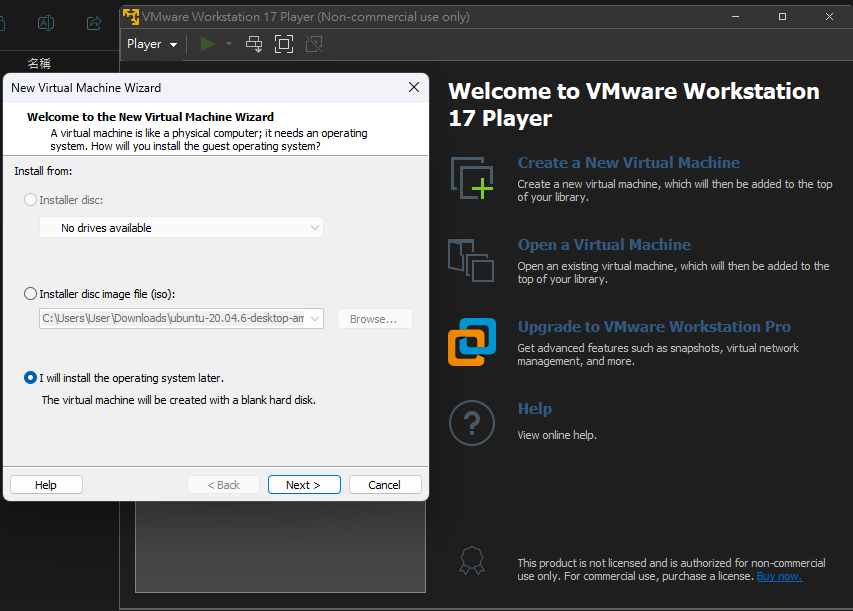Click the wizard Help button
The height and width of the screenshot is (611, 853).
(x=46, y=485)
